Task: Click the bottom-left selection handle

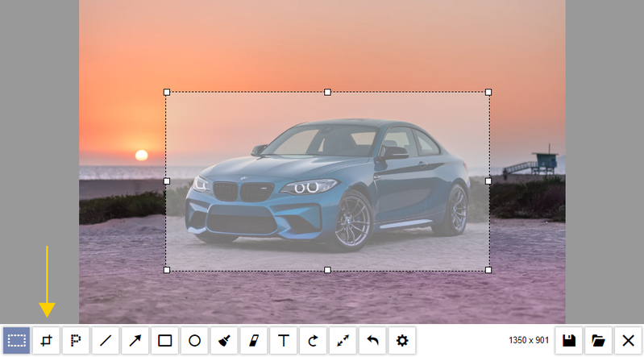Action: (x=167, y=270)
